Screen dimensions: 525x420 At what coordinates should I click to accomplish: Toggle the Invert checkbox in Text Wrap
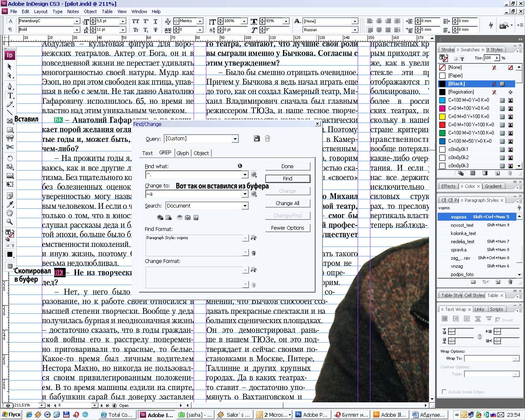coord(498,320)
